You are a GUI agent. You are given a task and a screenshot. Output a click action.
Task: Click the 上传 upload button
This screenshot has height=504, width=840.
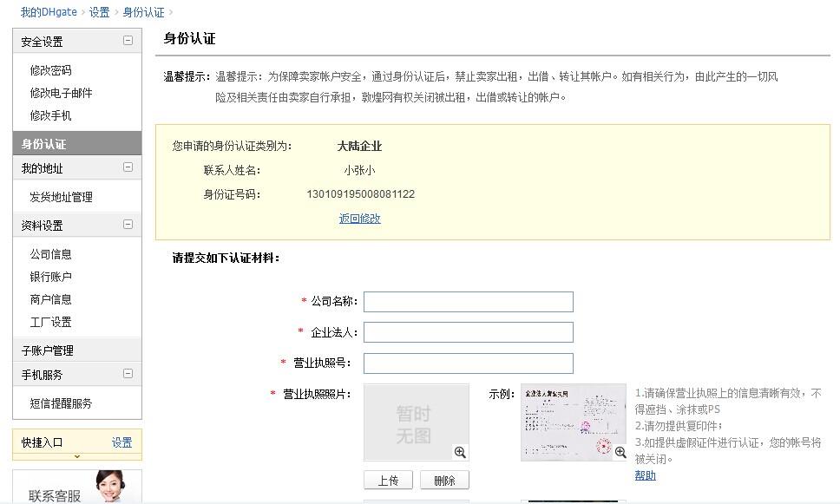click(387, 479)
